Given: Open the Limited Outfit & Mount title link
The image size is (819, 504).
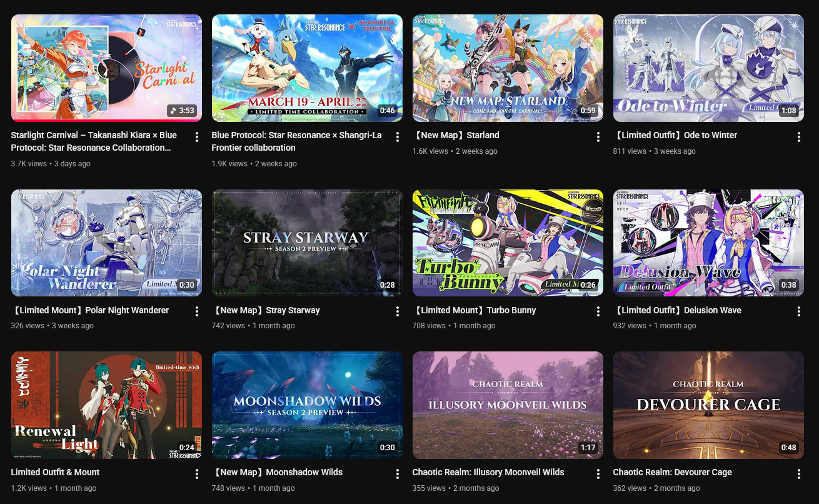Looking at the screenshot, I should tap(56, 472).
